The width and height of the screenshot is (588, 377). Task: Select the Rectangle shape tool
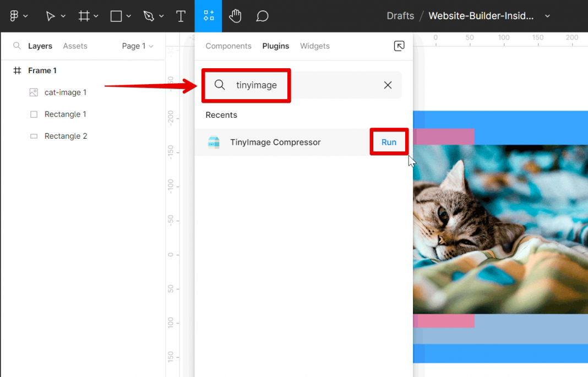click(116, 16)
